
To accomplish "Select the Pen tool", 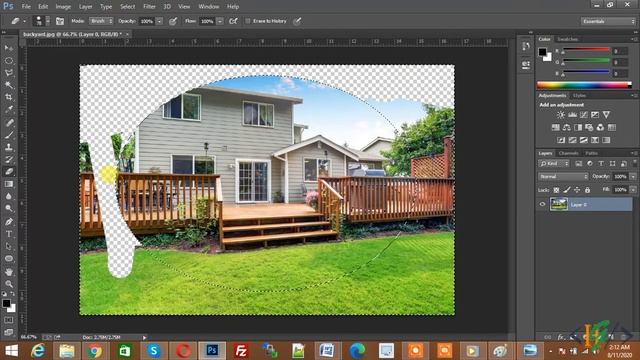I will (x=9, y=222).
